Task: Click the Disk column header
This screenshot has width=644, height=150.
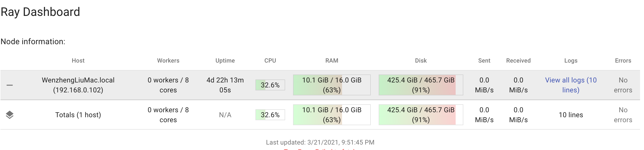Action: click(421, 61)
